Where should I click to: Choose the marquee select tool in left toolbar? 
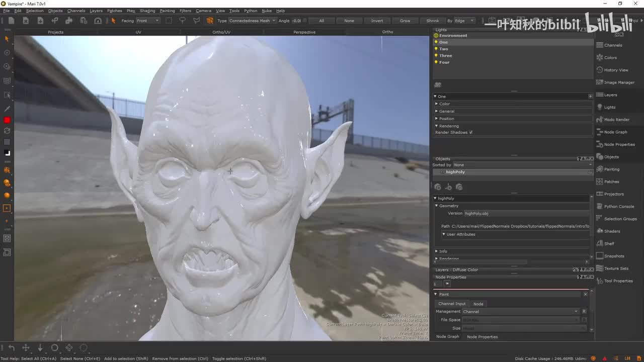[7, 95]
